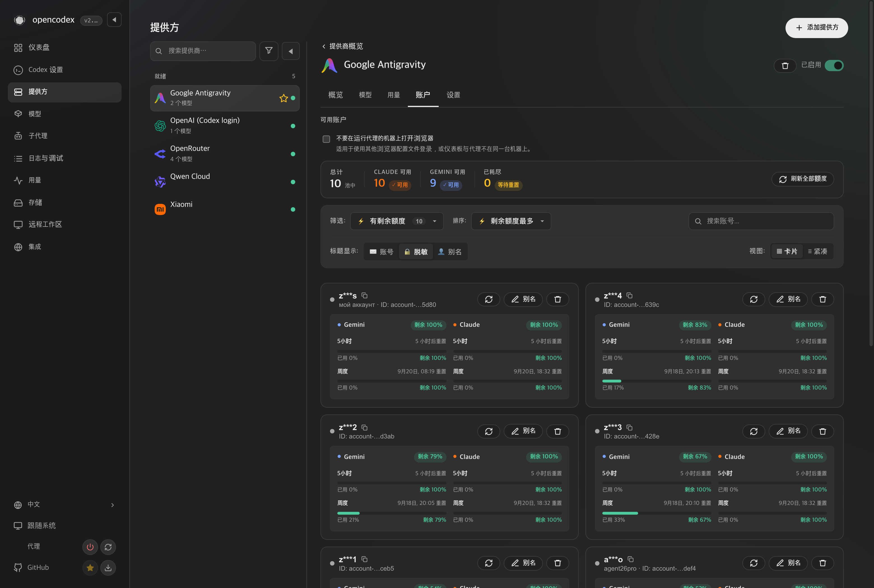Screen dimensions: 874x588
Task: Switch to 卡片 view
Action: pyautogui.click(x=787, y=251)
